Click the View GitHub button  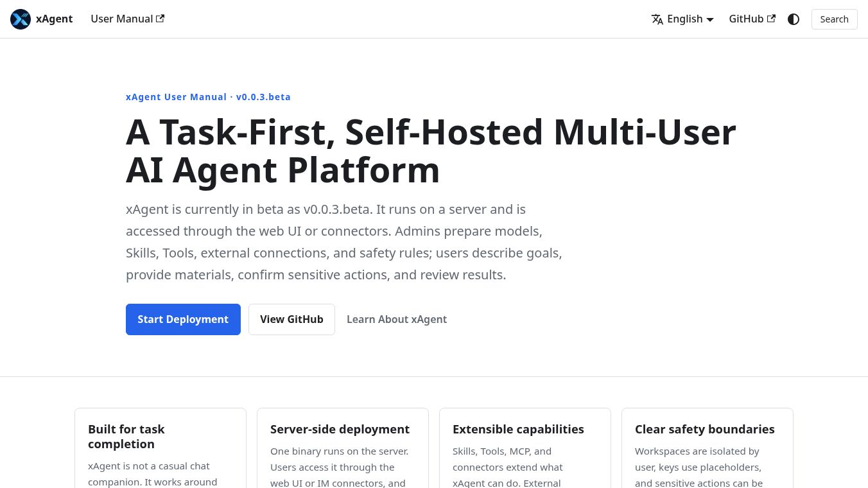pos(291,319)
